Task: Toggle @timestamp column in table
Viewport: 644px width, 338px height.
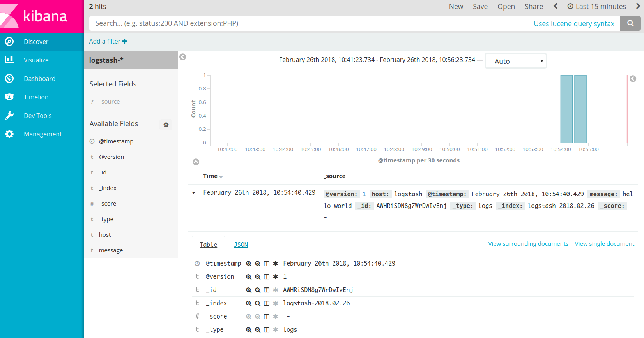Action: click(x=267, y=264)
